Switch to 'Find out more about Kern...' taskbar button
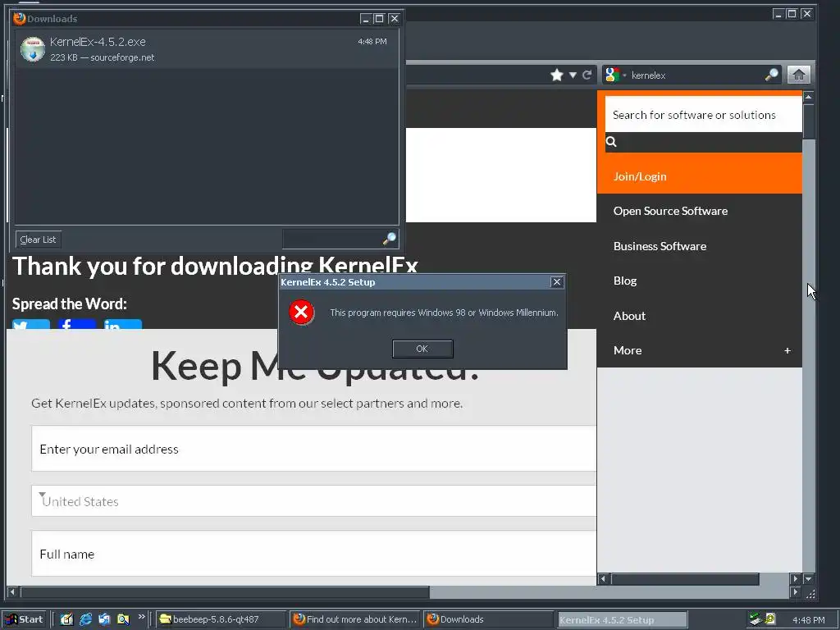The height and width of the screenshot is (630, 840). pos(356,619)
